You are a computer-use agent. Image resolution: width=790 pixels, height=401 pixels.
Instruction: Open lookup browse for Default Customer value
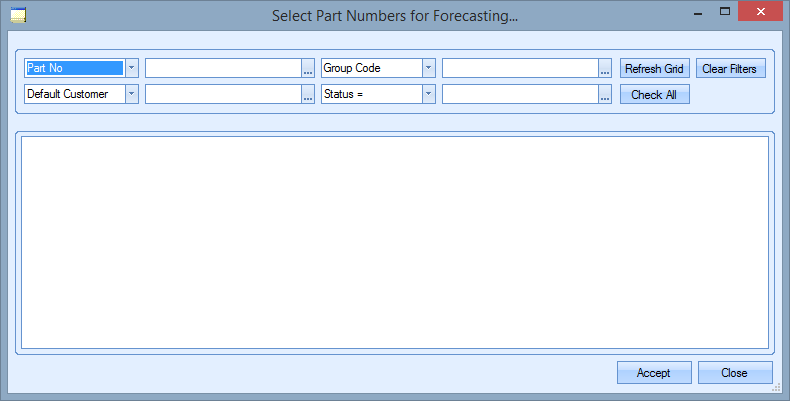(308, 95)
